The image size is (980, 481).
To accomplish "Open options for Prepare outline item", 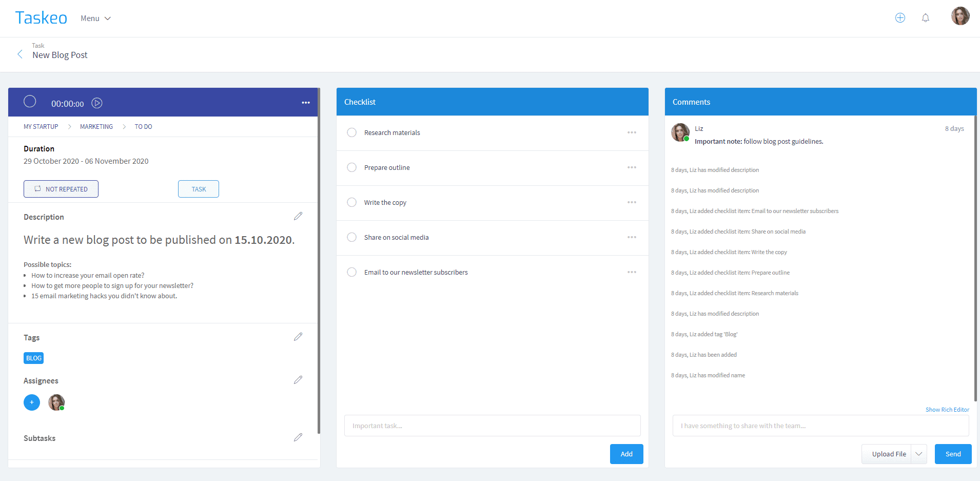I will 632,167.
